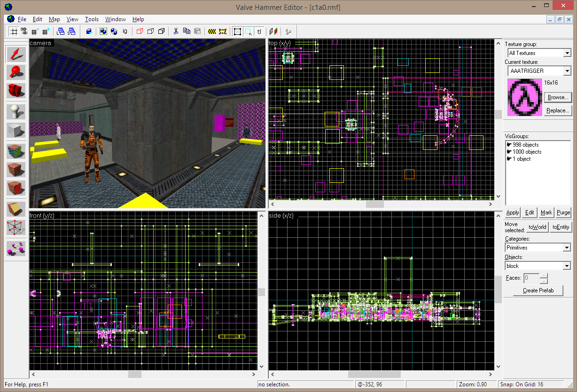Paste from clipboard toolbar icon
The image size is (577, 392).
(197, 31)
